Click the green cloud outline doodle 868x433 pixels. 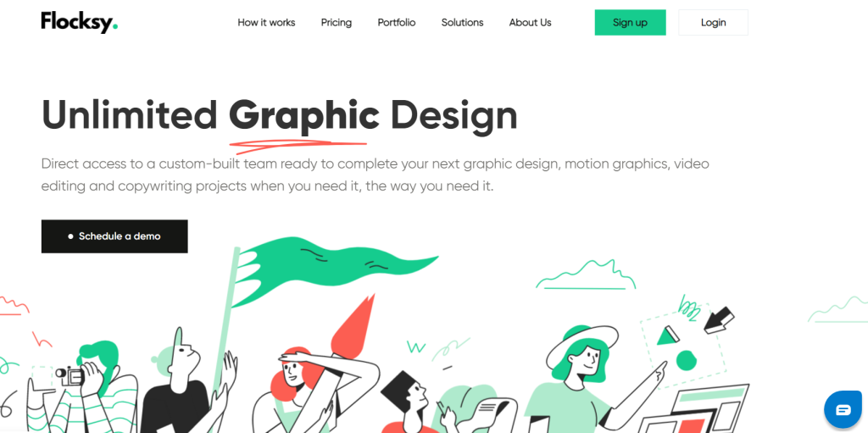[586, 275]
